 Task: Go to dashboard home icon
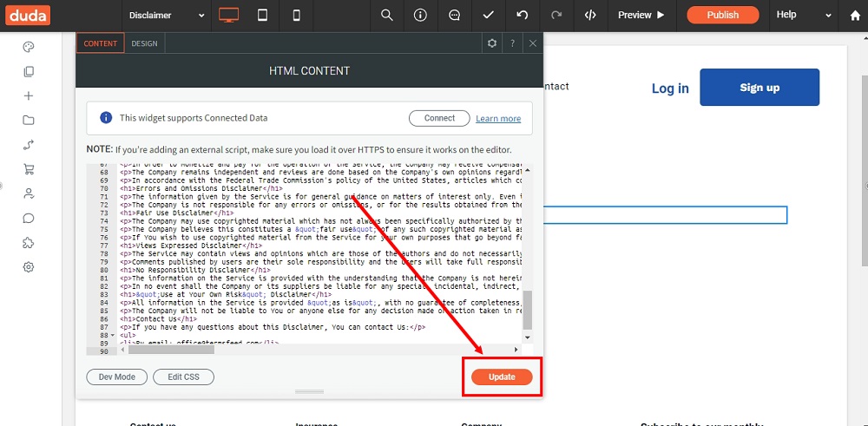coord(855,16)
